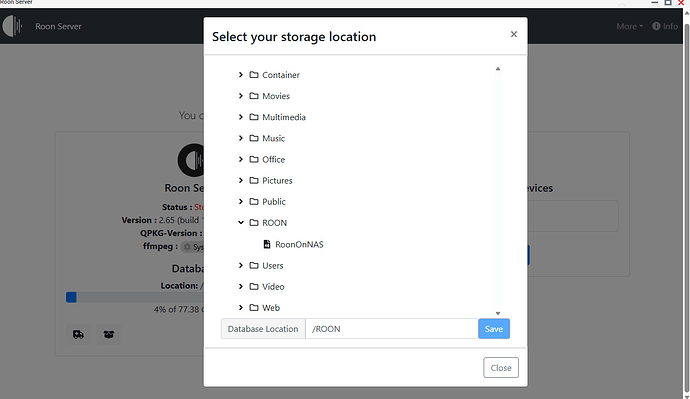This screenshot has height=399, width=690.
Task: Open the Info menu item
Action: [665, 26]
